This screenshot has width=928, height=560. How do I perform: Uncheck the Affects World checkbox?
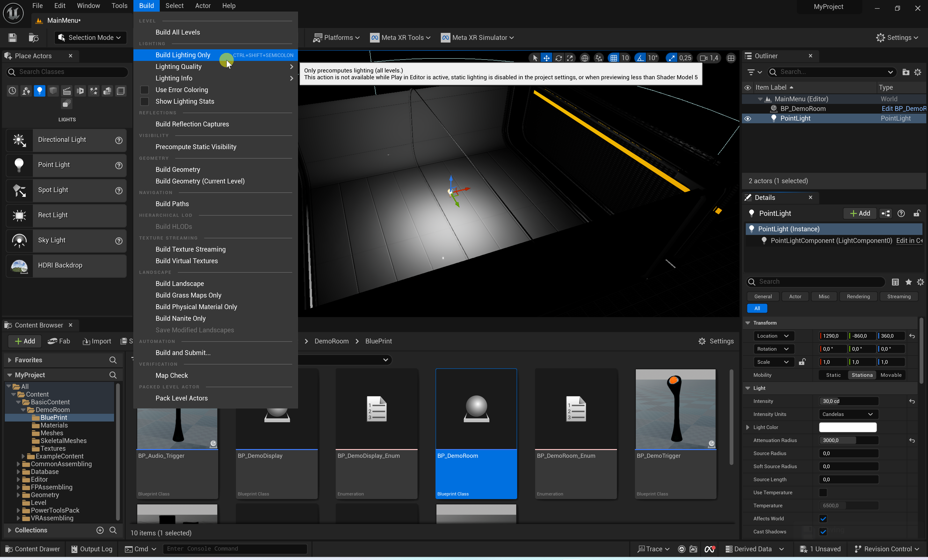tap(823, 519)
